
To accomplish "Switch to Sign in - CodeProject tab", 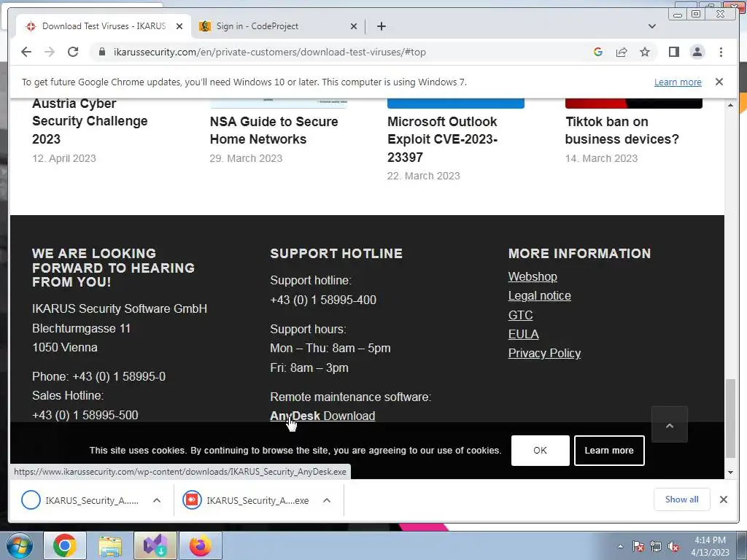I will [x=279, y=26].
